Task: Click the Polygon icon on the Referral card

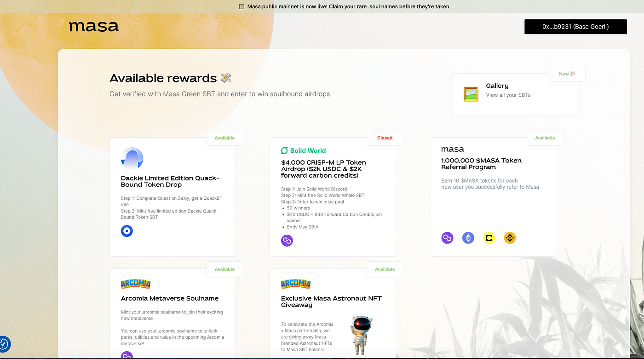Action: point(447,238)
